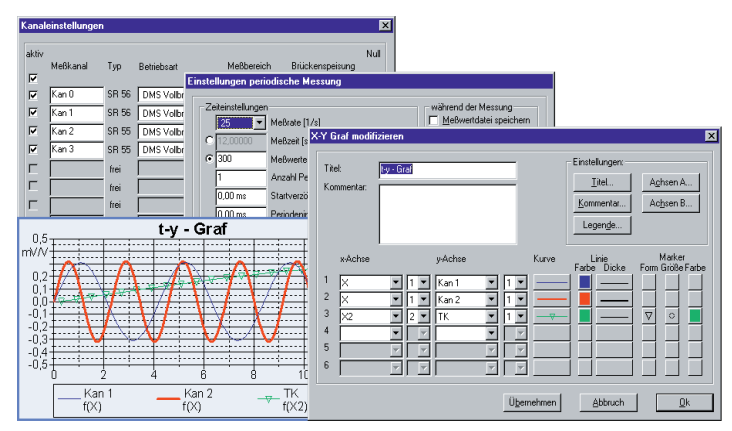Select the Meßwerte 300 radio button
Image resolution: width=732 pixels, height=431 pixels.
pos(209,159)
